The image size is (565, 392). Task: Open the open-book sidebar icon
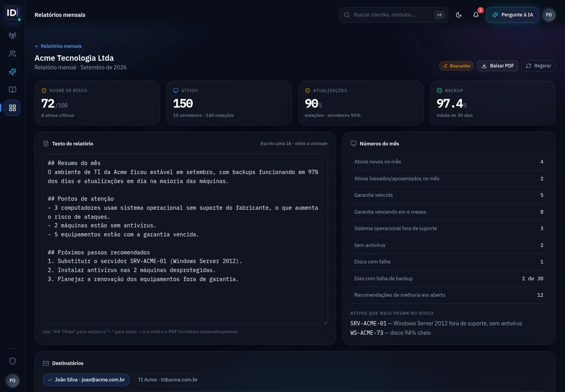[13, 90]
